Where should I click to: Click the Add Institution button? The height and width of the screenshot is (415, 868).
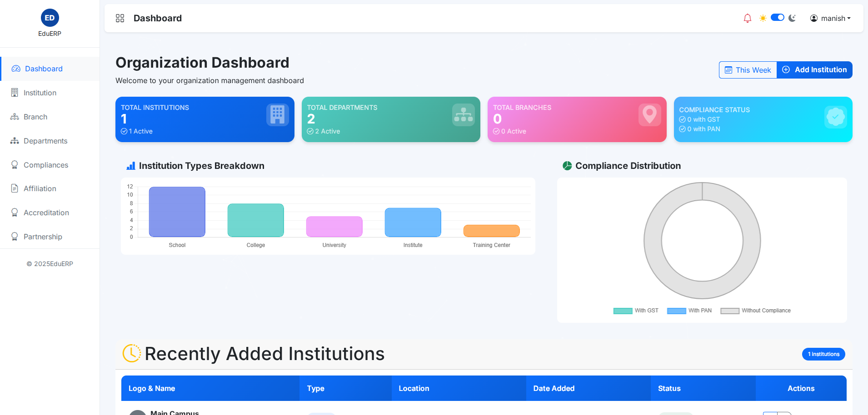[814, 70]
